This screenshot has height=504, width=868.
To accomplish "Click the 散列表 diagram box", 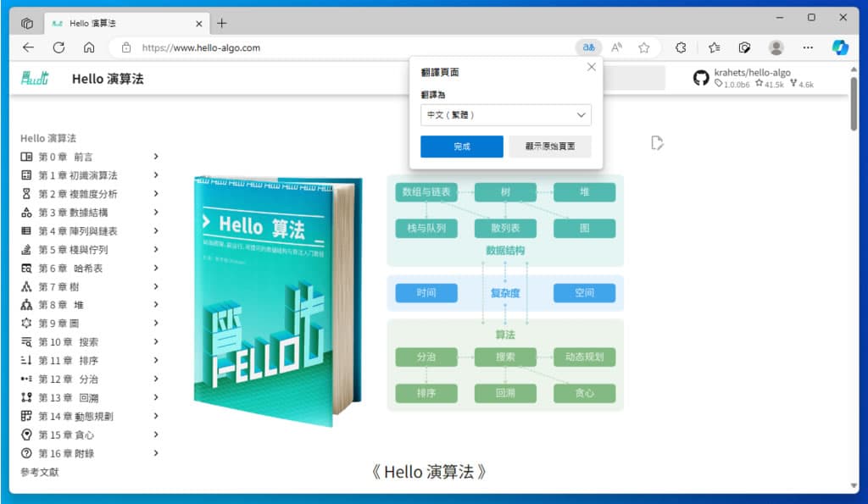I will pyautogui.click(x=505, y=228).
